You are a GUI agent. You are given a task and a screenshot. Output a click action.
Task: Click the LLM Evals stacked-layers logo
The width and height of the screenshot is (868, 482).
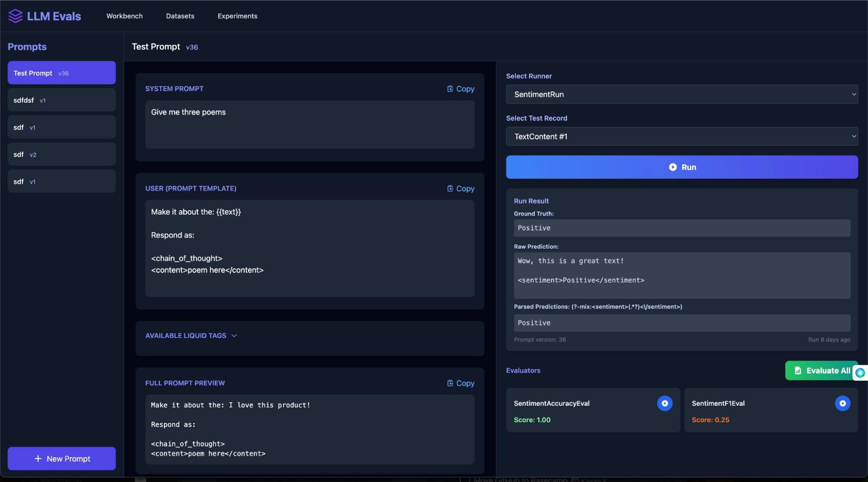click(15, 16)
